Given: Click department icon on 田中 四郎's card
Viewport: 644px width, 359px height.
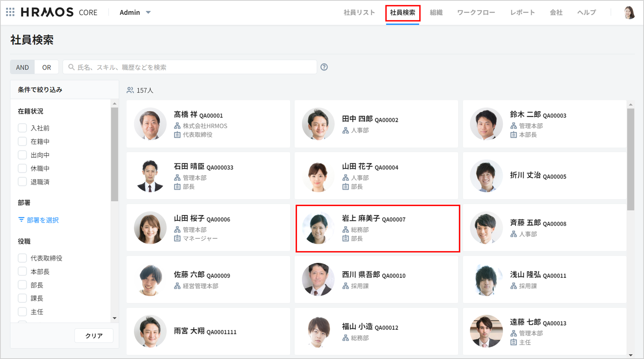Looking at the screenshot, I should click(x=345, y=130).
